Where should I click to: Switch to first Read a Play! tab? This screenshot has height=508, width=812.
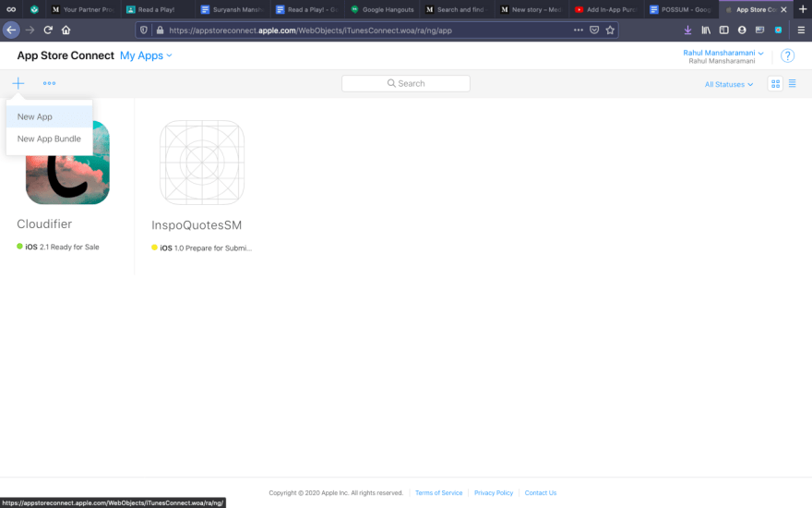point(158,9)
